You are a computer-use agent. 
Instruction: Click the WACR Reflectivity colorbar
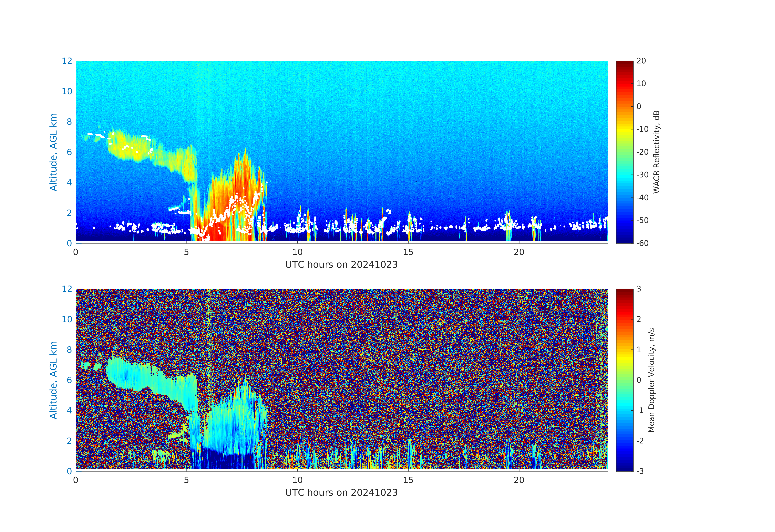(x=624, y=152)
